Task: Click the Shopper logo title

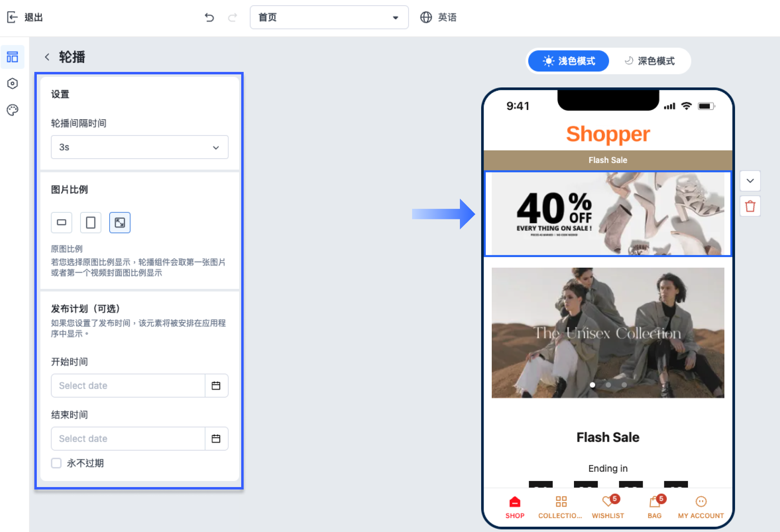Action: click(x=608, y=134)
